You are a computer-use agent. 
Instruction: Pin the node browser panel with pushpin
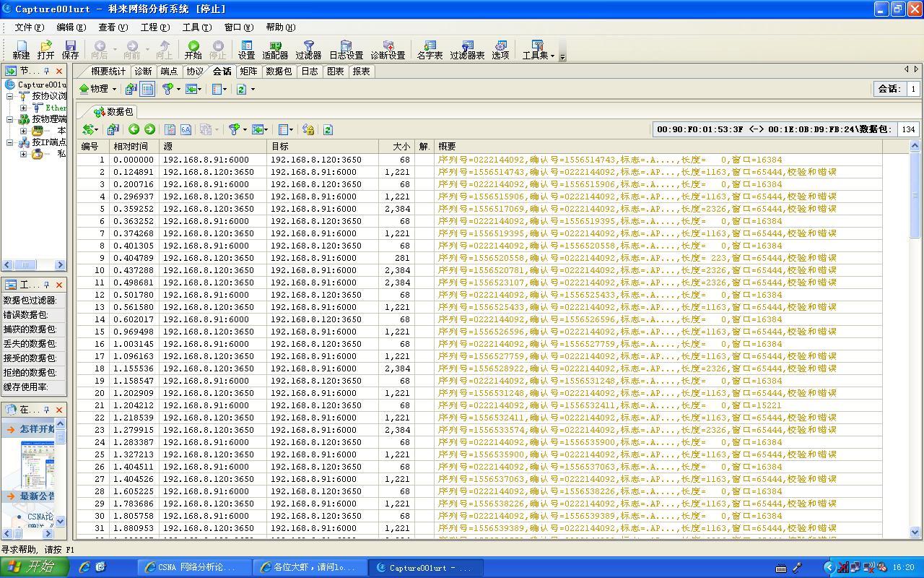pos(47,71)
